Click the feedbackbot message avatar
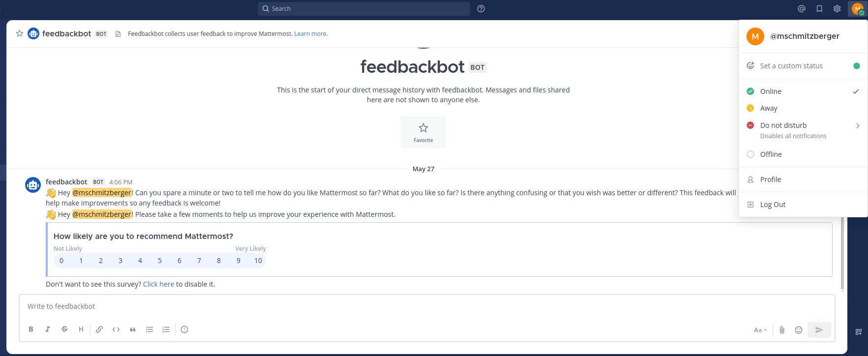868x356 pixels. pyautogui.click(x=33, y=185)
